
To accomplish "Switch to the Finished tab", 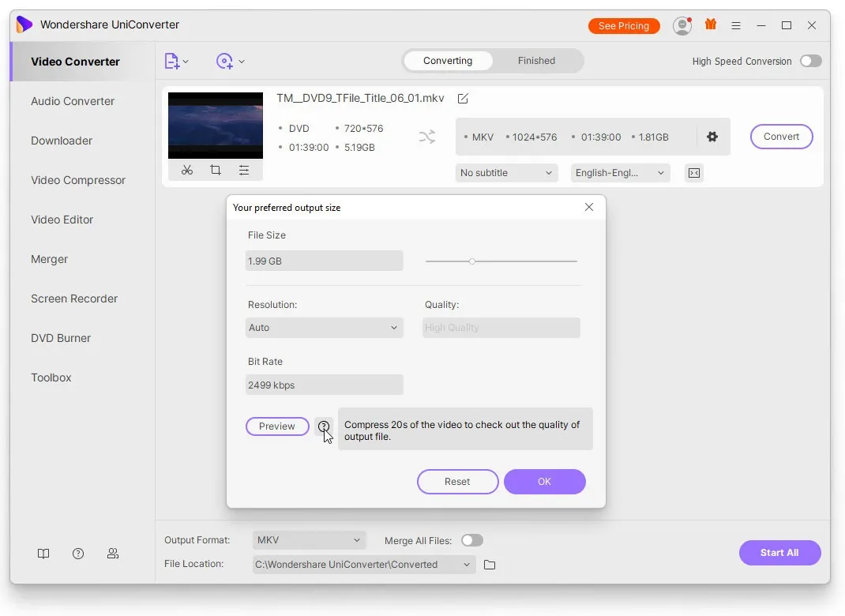I will tap(536, 60).
